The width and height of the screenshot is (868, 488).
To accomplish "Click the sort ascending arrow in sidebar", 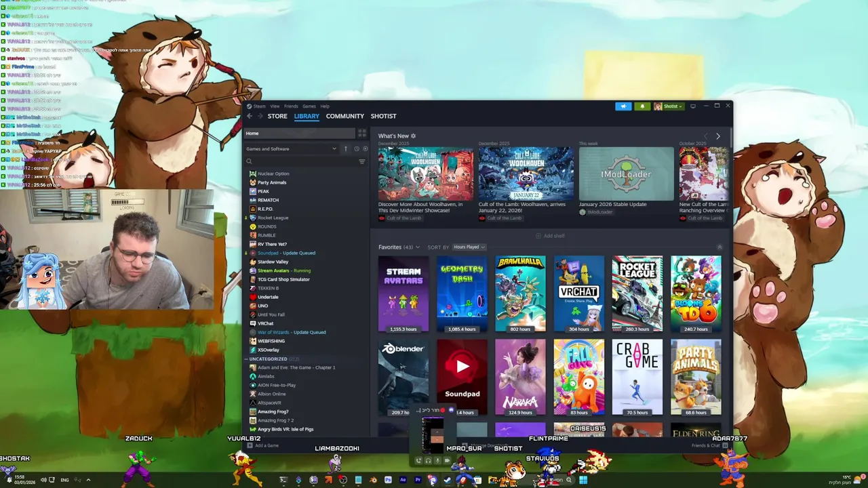I will pos(345,148).
